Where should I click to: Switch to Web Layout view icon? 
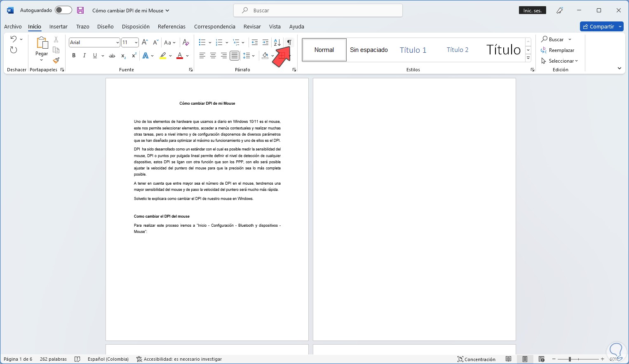point(542,359)
